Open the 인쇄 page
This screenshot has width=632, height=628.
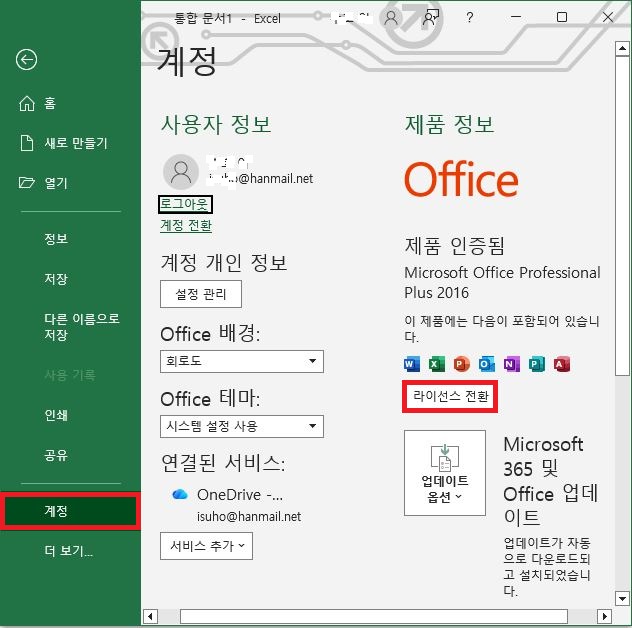click(56, 415)
